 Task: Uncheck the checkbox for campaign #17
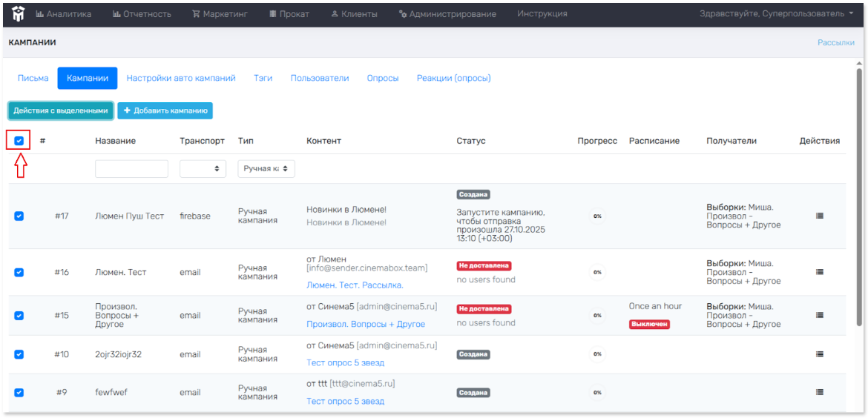coord(19,216)
